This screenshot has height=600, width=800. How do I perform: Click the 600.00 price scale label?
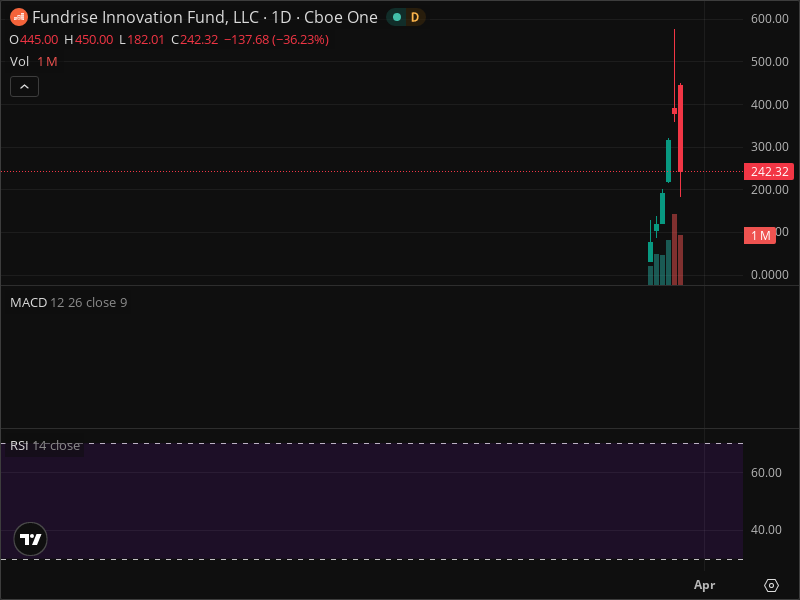[769, 19]
